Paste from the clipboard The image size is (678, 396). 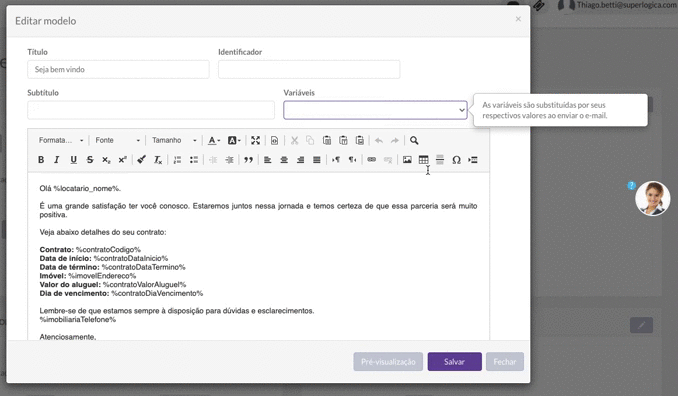[327, 140]
